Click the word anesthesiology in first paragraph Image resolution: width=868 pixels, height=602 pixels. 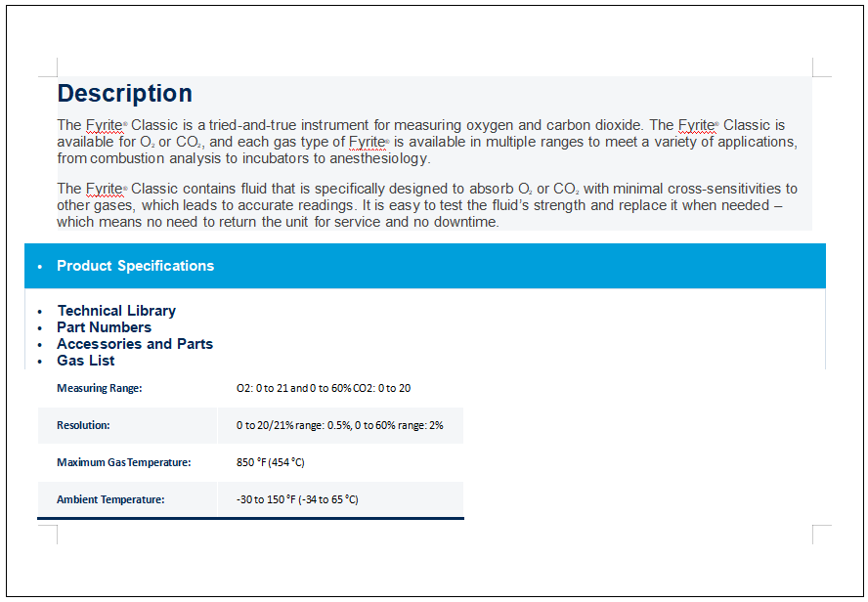[x=379, y=158]
